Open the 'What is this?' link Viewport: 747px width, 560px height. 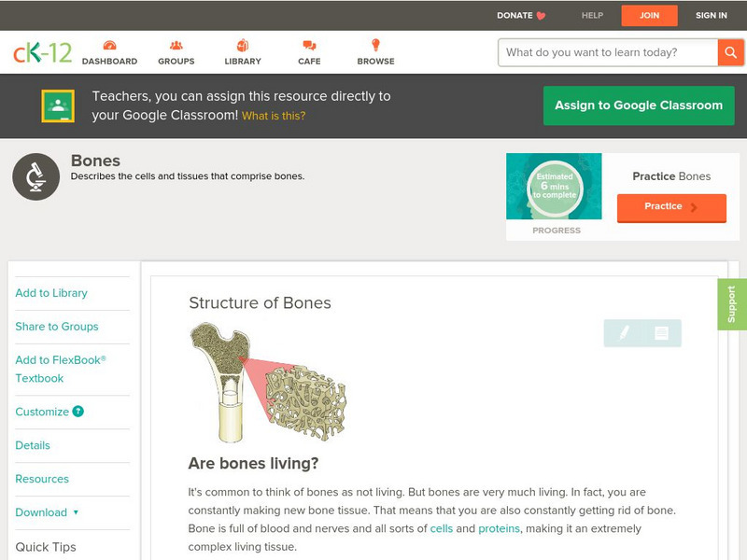[x=275, y=115]
